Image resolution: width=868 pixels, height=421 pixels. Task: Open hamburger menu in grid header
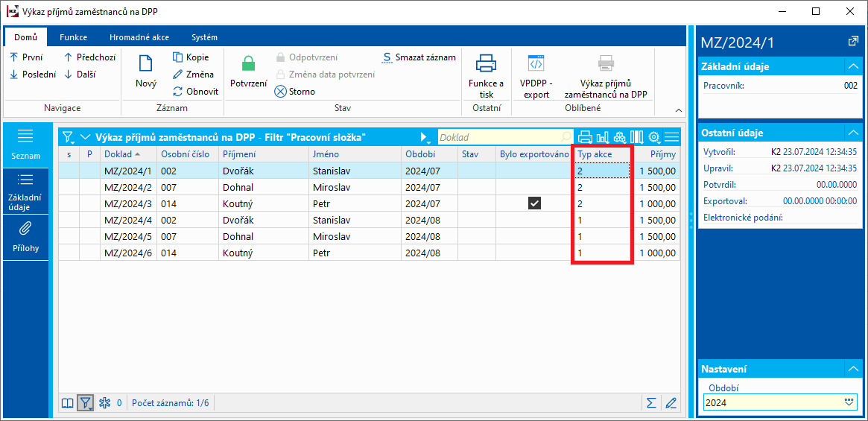pos(671,137)
